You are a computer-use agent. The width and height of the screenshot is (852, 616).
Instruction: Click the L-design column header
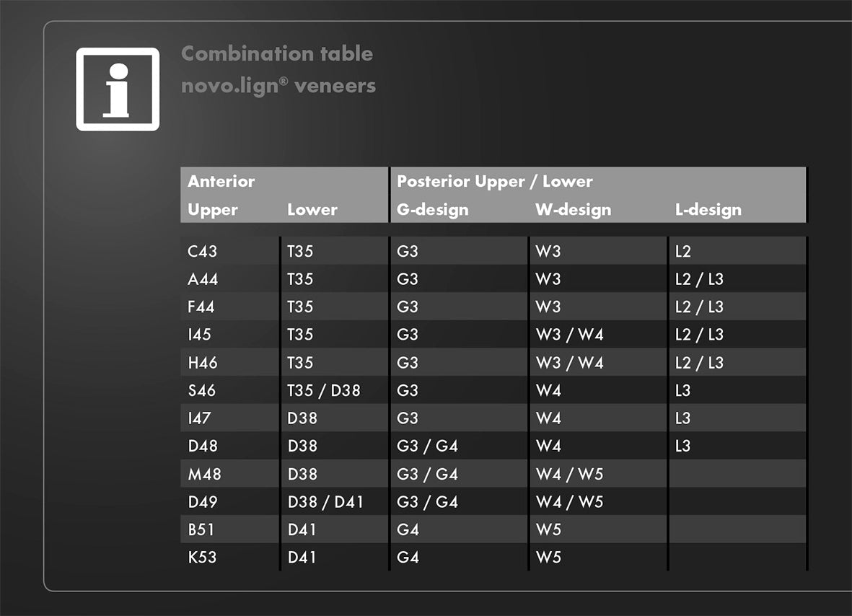708,210
